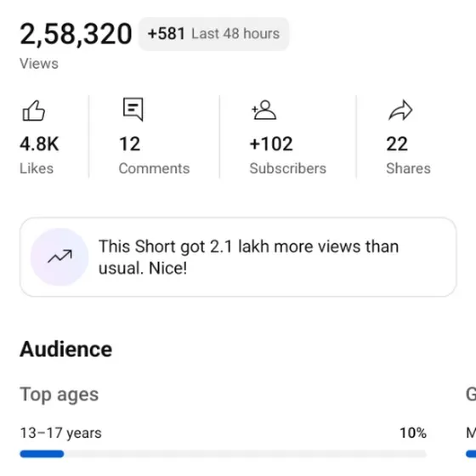Tap the +102 subscribers figure
Viewport: 476px width, 476px height.
(271, 144)
